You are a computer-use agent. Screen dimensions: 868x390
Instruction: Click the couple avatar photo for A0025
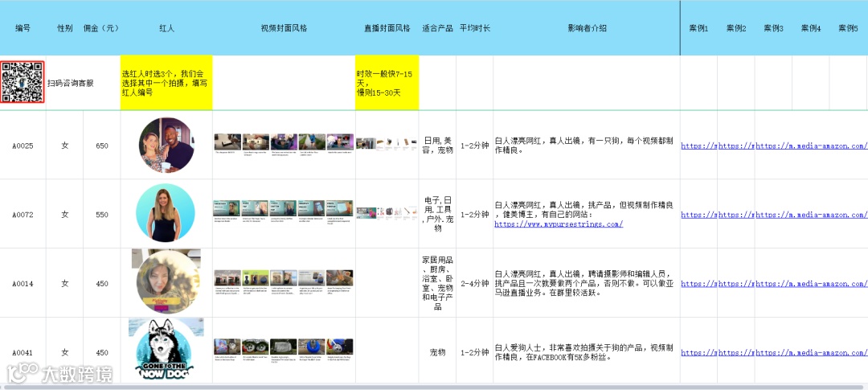[x=166, y=145]
